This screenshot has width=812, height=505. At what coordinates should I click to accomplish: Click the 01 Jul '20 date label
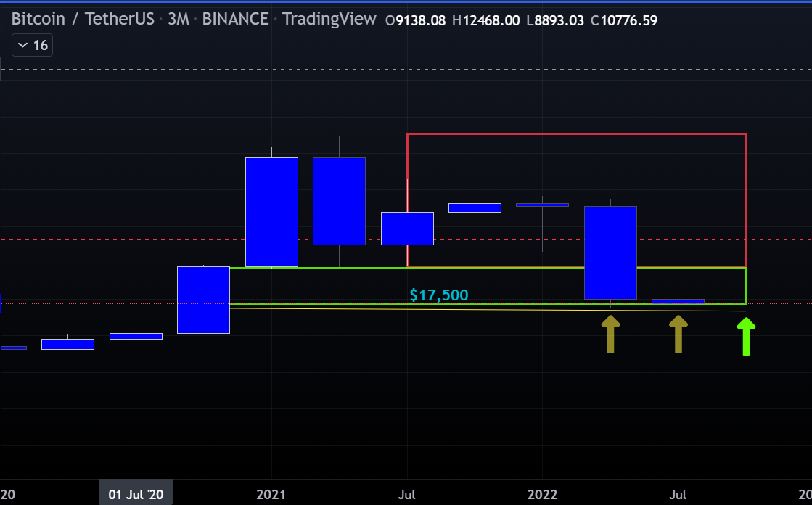point(136,494)
